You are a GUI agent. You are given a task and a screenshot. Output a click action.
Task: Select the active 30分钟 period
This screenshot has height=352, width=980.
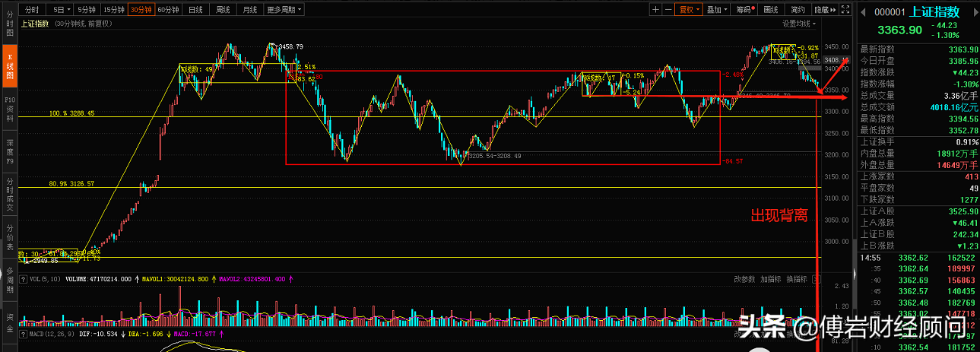[x=141, y=10]
